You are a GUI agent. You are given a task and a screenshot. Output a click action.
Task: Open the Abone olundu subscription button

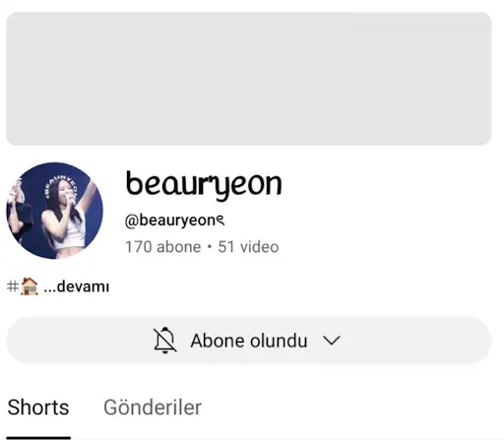(x=249, y=341)
